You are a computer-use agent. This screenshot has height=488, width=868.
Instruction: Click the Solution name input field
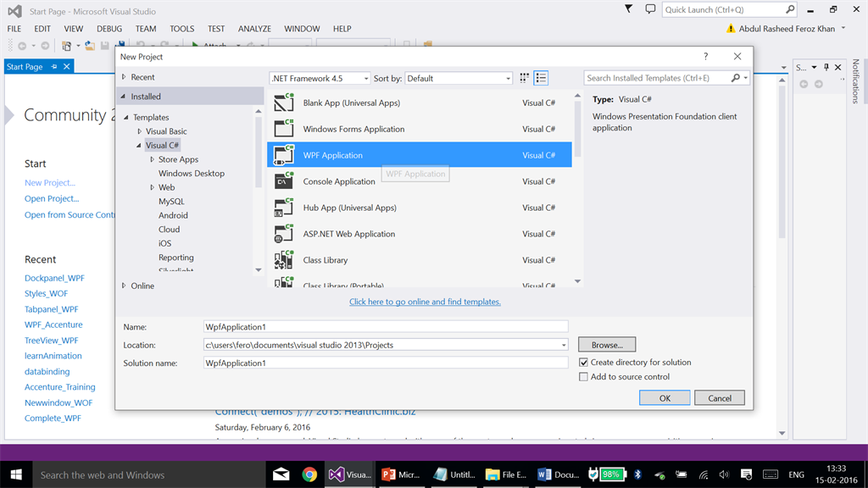(x=386, y=363)
